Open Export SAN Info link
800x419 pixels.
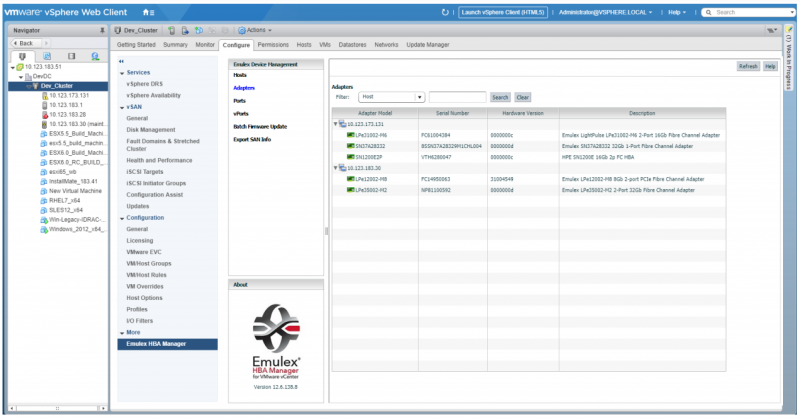coord(252,139)
